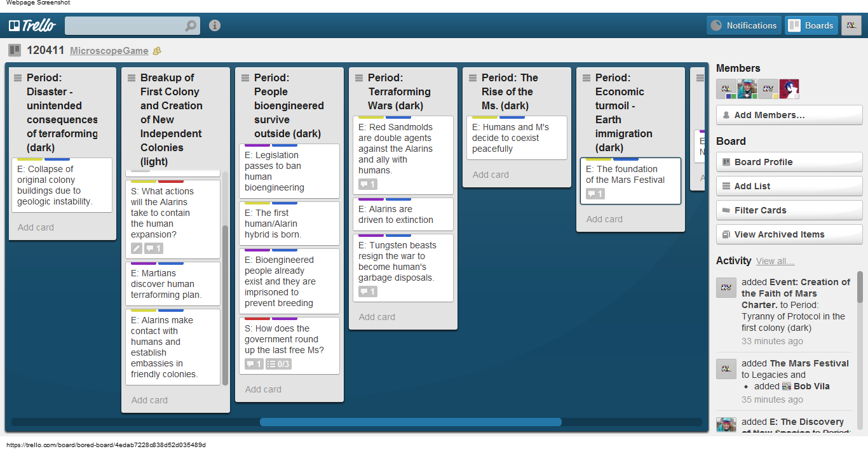The image size is (868, 449).
Task: Open the Notifications menu in the header
Action: coord(743,25)
